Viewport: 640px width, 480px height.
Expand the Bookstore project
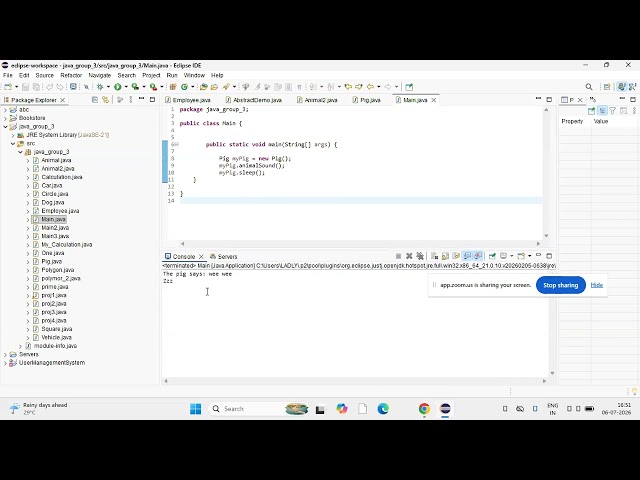pyautogui.click(x=5, y=118)
